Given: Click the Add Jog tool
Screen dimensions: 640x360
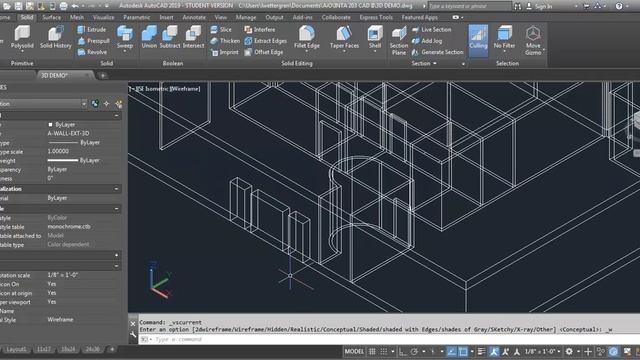Looking at the screenshot, I should [427, 41].
